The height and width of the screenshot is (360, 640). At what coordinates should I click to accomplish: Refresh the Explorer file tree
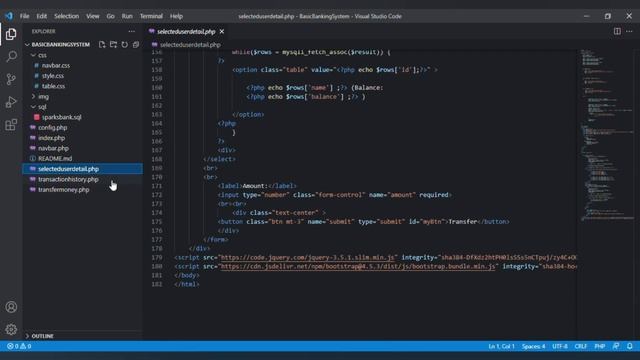[x=124, y=44]
